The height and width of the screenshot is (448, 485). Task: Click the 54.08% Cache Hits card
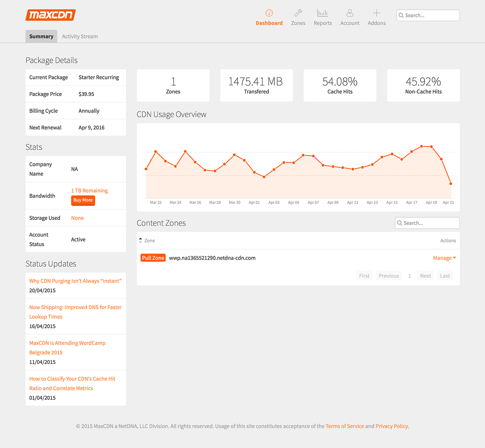coord(340,86)
